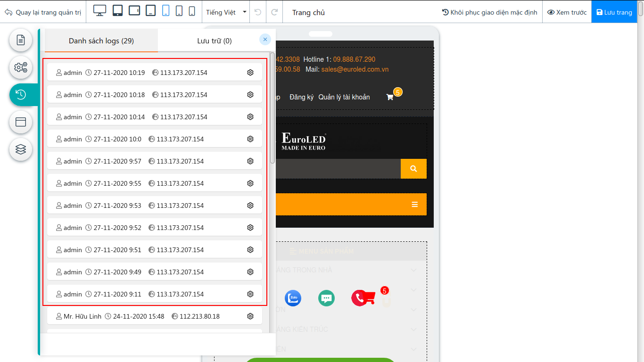
Task: Open gear options for log 27-11-2020 9:57
Action: [x=250, y=161]
